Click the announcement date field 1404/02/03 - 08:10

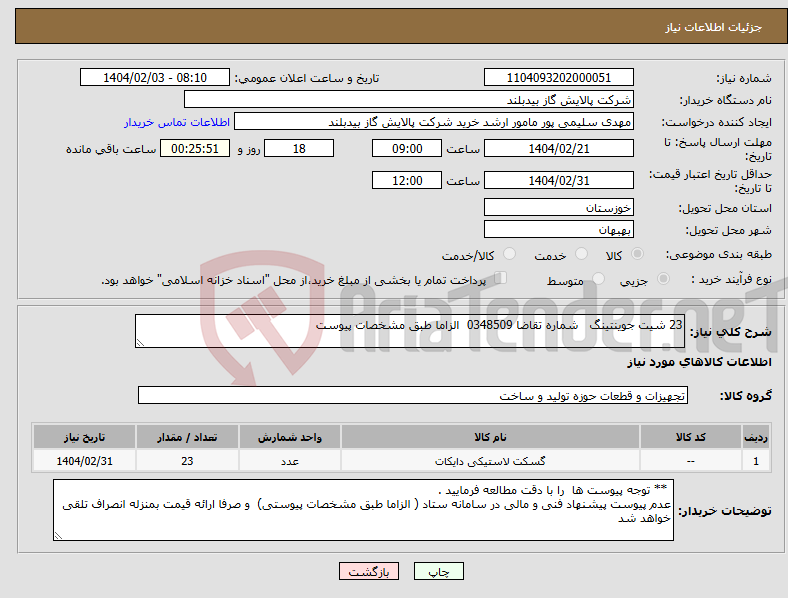pos(155,77)
